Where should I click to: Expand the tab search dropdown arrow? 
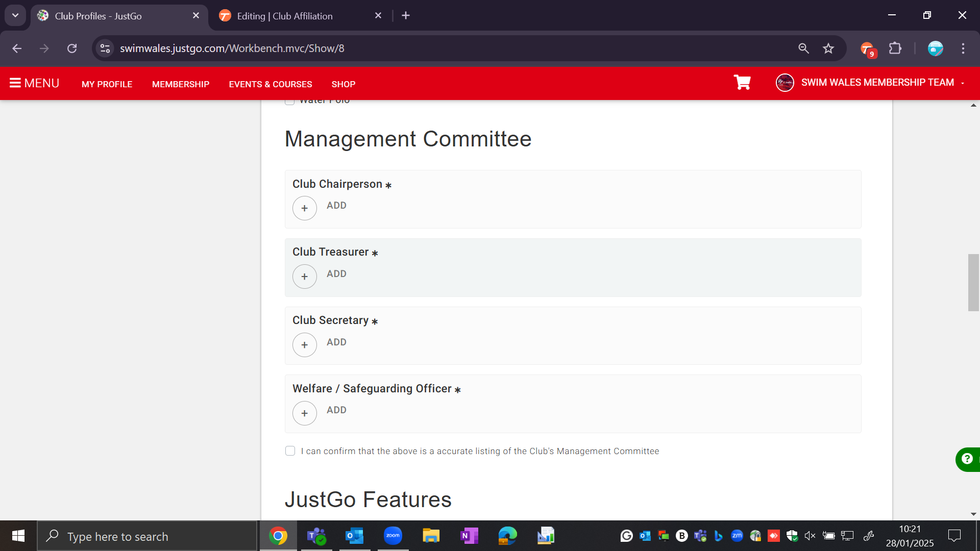point(15,16)
